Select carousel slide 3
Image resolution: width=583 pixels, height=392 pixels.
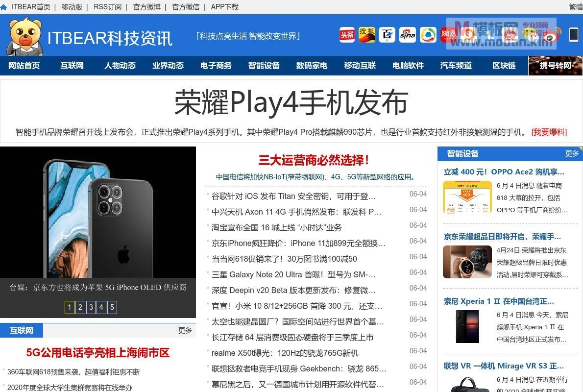[91, 307]
